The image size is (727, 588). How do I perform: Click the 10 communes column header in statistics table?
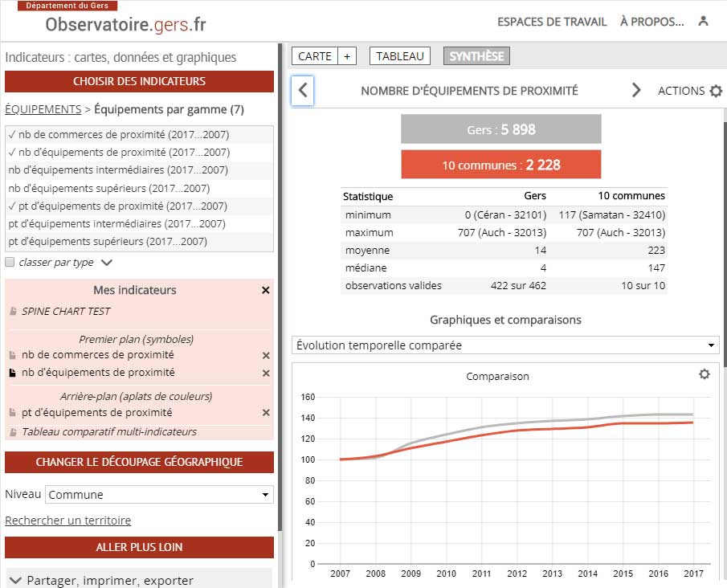tap(631, 196)
